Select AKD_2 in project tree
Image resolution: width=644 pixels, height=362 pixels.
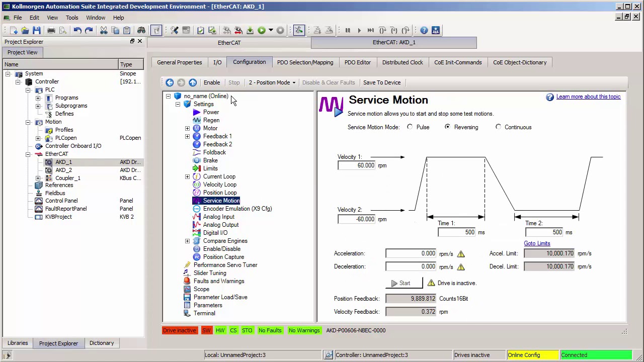[63, 170]
